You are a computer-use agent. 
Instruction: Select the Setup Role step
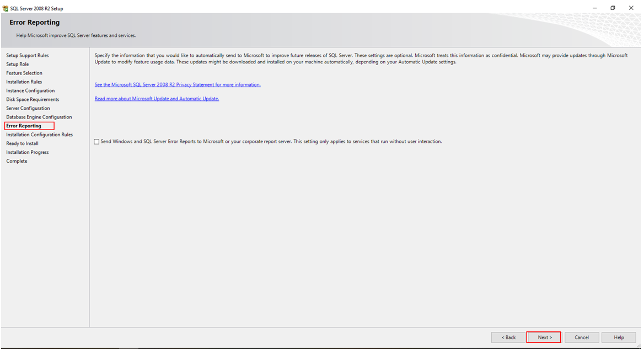coord(18,64)
